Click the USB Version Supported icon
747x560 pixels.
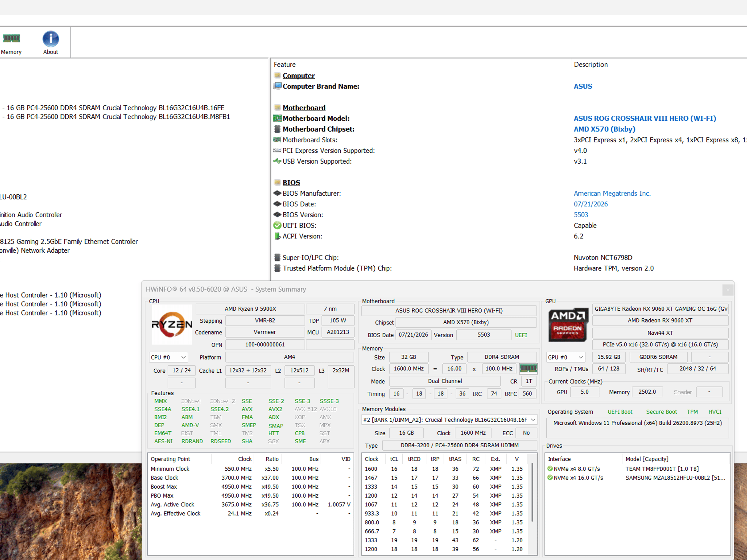tap(277, 161)
